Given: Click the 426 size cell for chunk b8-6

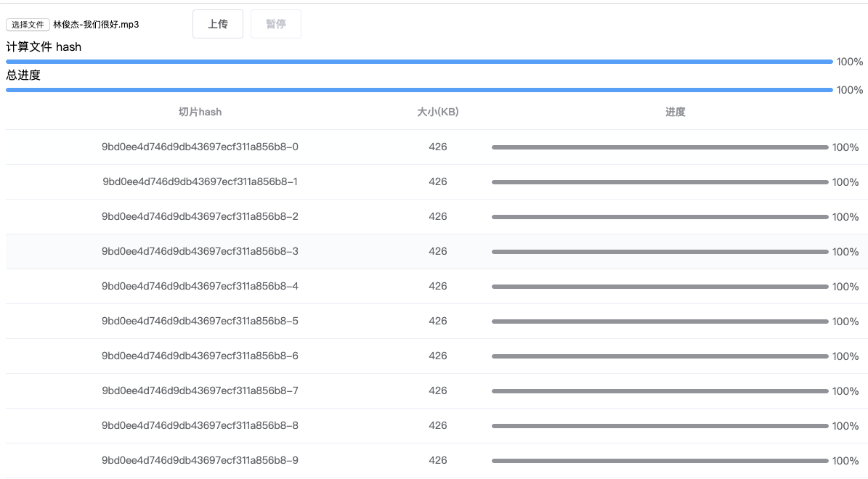Looking at the screenshot, I should click(x=437, y=356).
